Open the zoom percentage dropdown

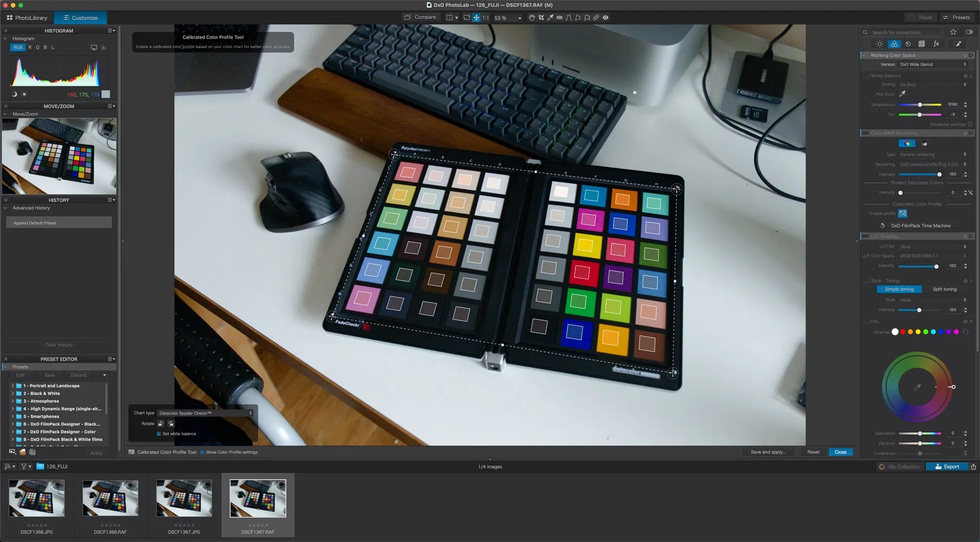pos(519,18)
